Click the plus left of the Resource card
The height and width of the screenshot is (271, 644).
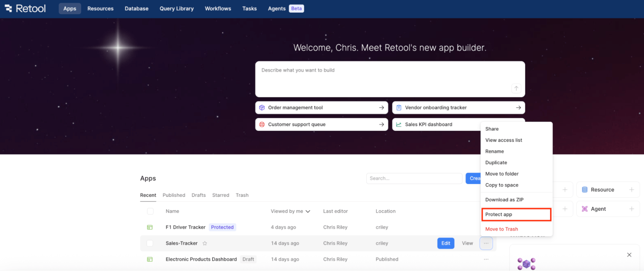click(x=565, y=190)
